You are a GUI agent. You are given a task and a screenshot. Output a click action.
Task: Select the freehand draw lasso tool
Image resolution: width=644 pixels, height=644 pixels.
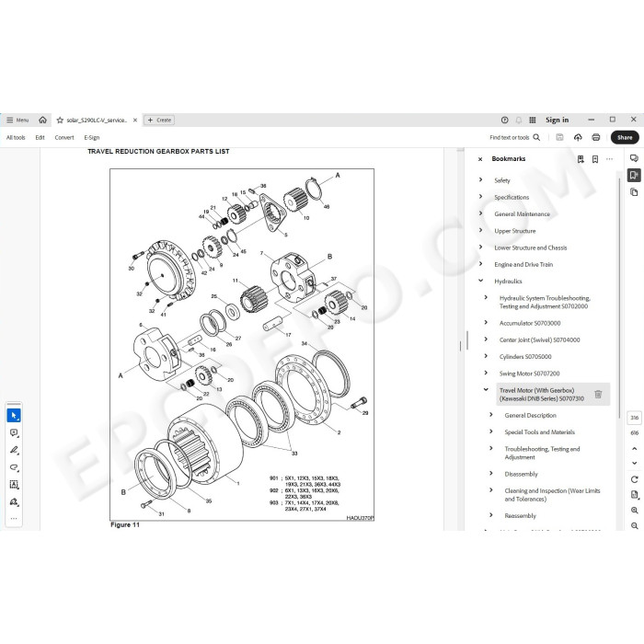tap(14, 467)
